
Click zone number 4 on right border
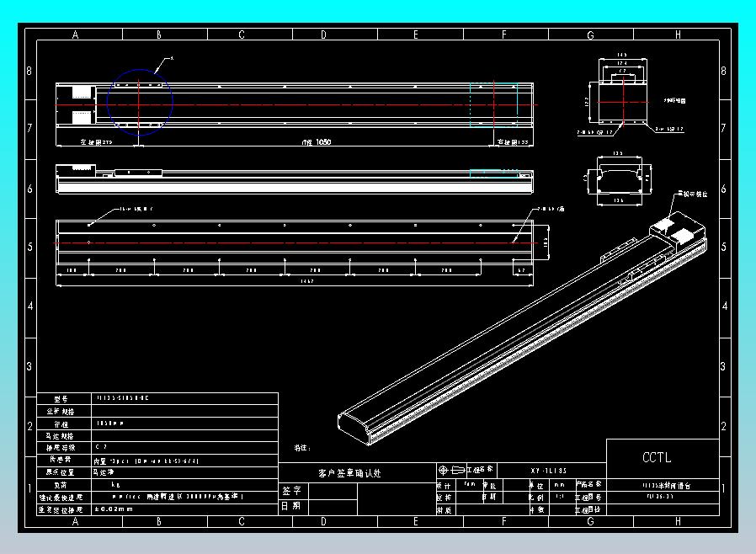(724, 306)
